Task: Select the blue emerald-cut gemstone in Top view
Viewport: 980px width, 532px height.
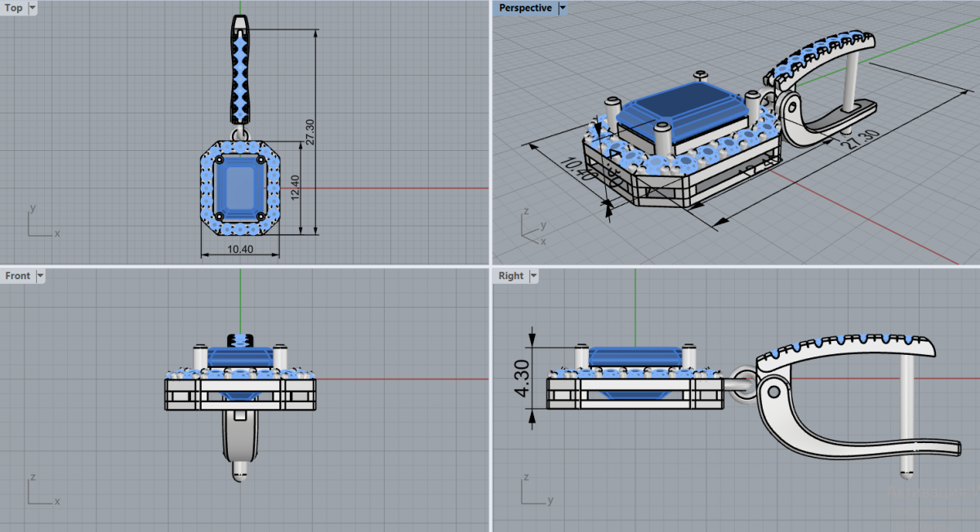Action: [239, 186]
